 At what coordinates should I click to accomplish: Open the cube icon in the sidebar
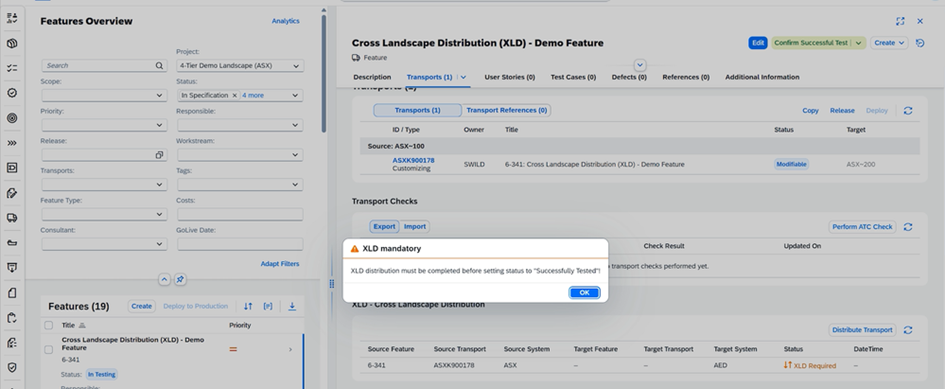[12, 43]
